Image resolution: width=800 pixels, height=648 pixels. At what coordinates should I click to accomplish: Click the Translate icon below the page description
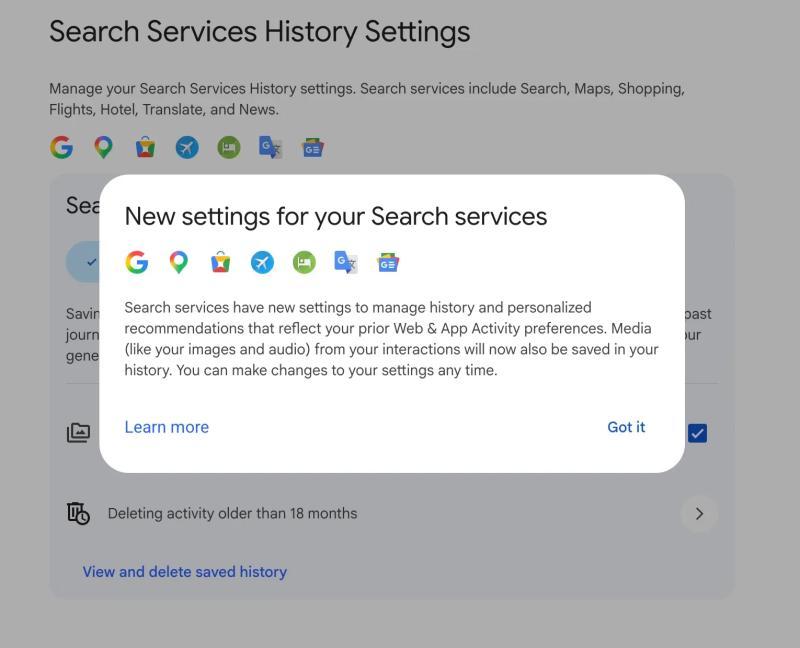click(270, 147)
